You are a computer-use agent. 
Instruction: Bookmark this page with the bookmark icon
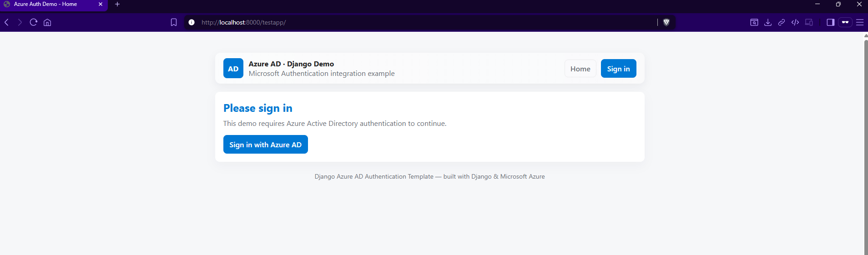[x=174, y=22]
